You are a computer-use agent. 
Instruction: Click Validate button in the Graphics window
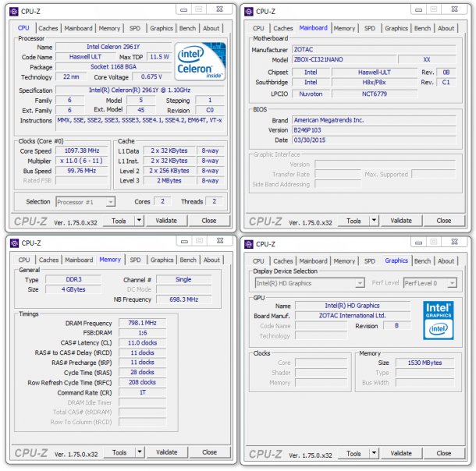click(x=401, y=453)
